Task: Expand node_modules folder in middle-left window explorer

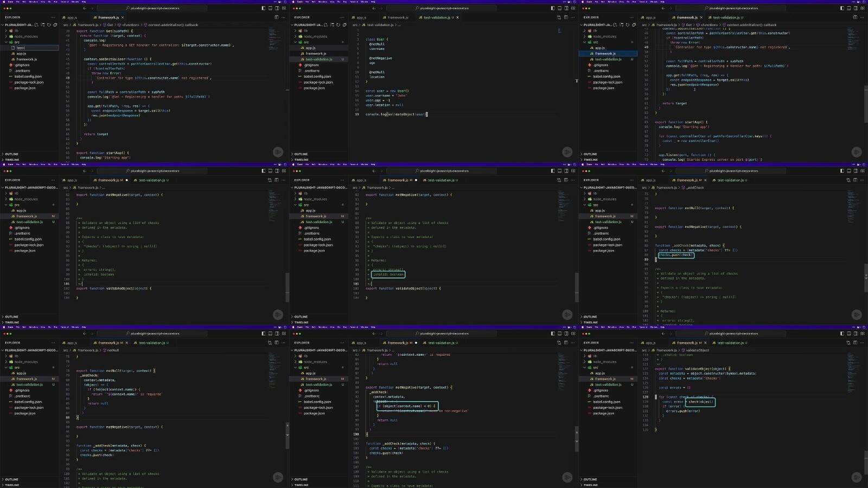Action: point(26,199)
